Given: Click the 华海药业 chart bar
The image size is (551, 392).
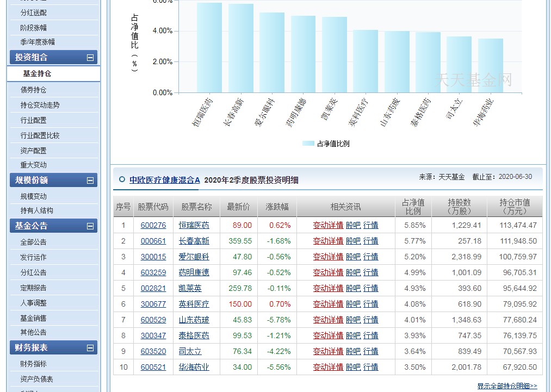Looking at the screenshot, I should (x=491, y=66).
